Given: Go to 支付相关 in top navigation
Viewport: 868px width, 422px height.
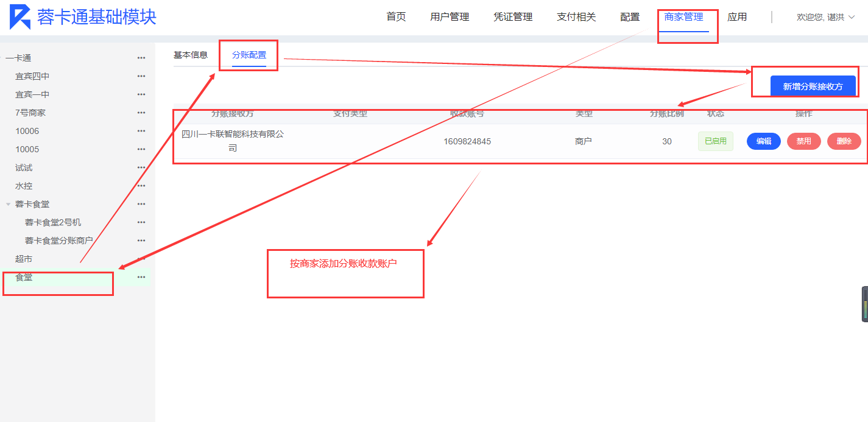Looking at the screenshot, I should (576, 17).
